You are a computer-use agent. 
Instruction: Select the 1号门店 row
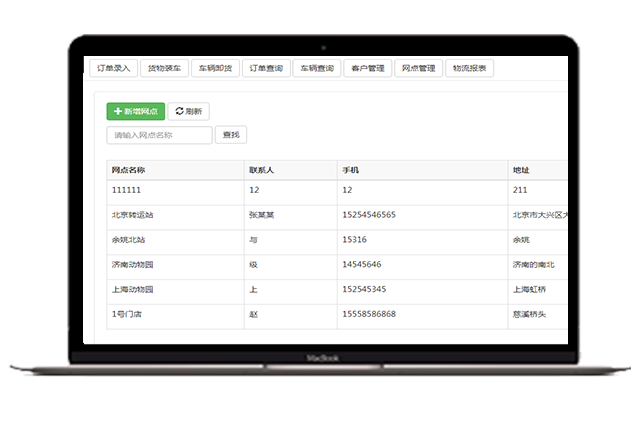point(126,315)
